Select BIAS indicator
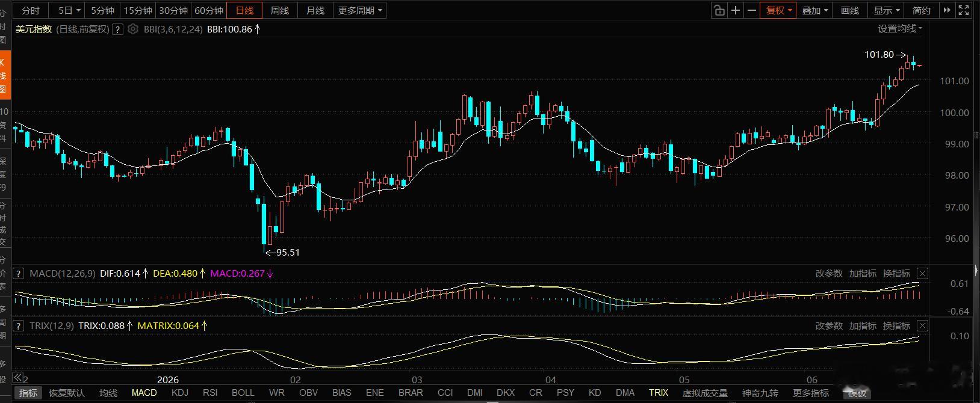Image resolution: width=980 pixels, height=403 pixels. point(342,393)
